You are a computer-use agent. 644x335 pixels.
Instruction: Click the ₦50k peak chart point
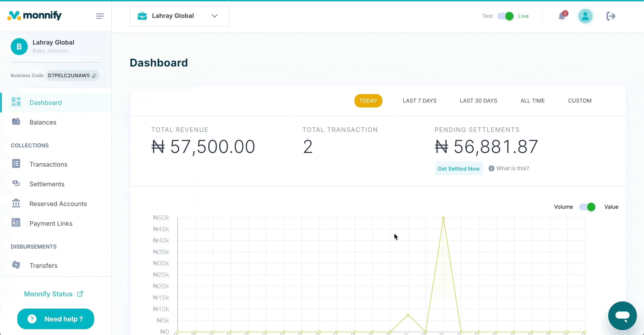[x=443, y=218]
